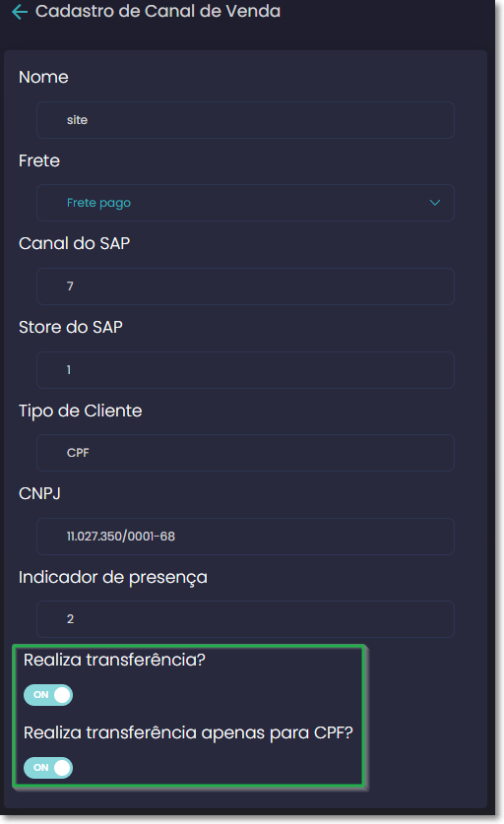Disable the transferência apenas para CPF switch
The image size is (504, 824).
[x=48, y=768]
